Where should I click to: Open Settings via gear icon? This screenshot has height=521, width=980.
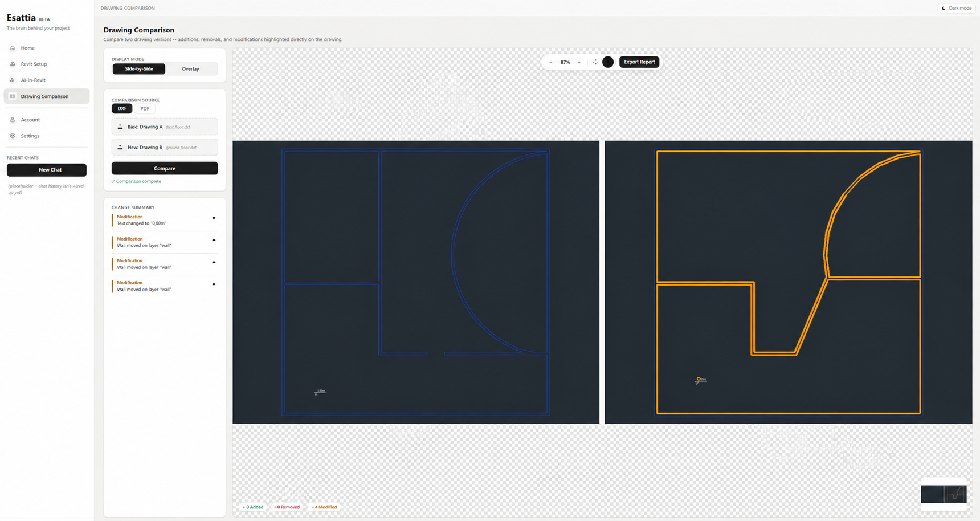click(13, 136)
